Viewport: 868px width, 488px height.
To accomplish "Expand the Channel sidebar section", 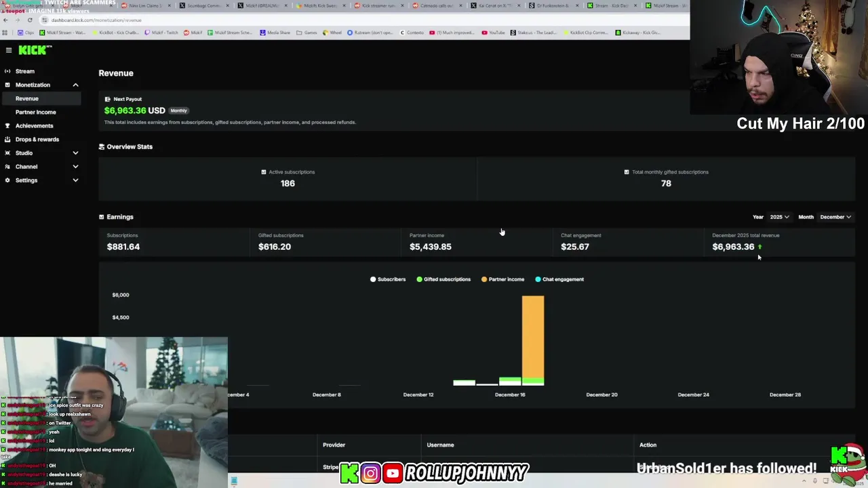I will [75, 166].
